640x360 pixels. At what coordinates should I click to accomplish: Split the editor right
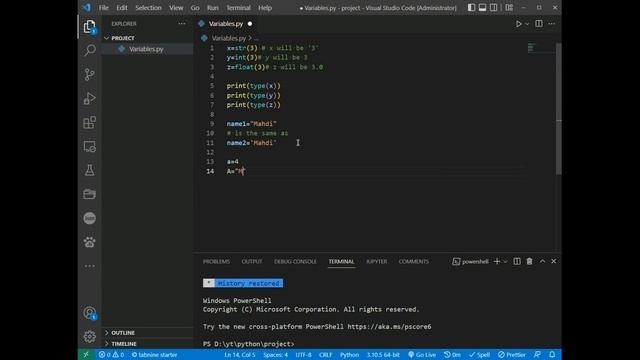coord(539,24)
